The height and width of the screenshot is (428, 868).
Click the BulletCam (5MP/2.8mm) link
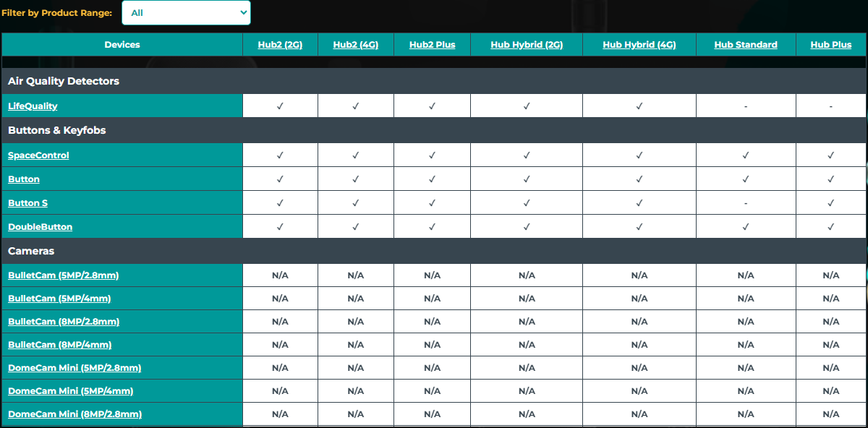63,275
